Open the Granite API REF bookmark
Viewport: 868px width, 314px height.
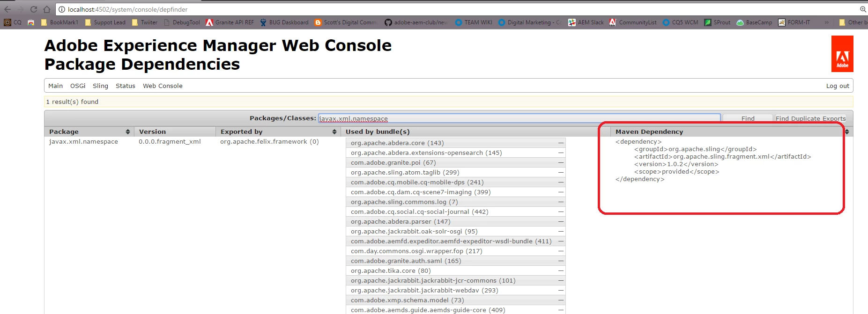[x=230, y=22]
